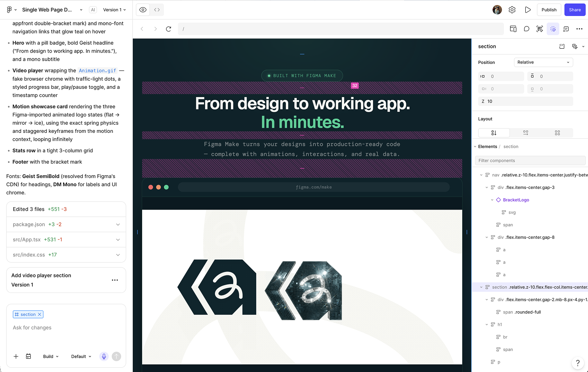Click the BUILT WITH FIGMA MAKE badge
This screenshot has width=588, height=372.
click(x=302, y=76)
